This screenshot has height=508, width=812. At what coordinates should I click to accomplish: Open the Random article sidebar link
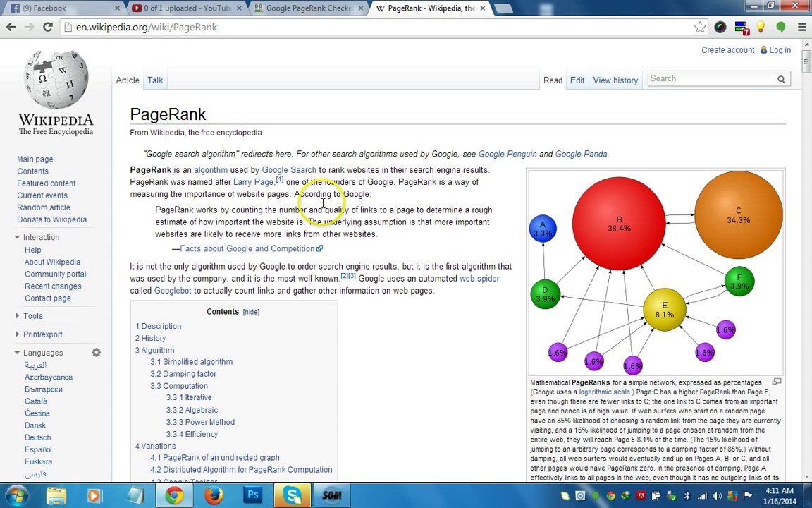[44, 207]
